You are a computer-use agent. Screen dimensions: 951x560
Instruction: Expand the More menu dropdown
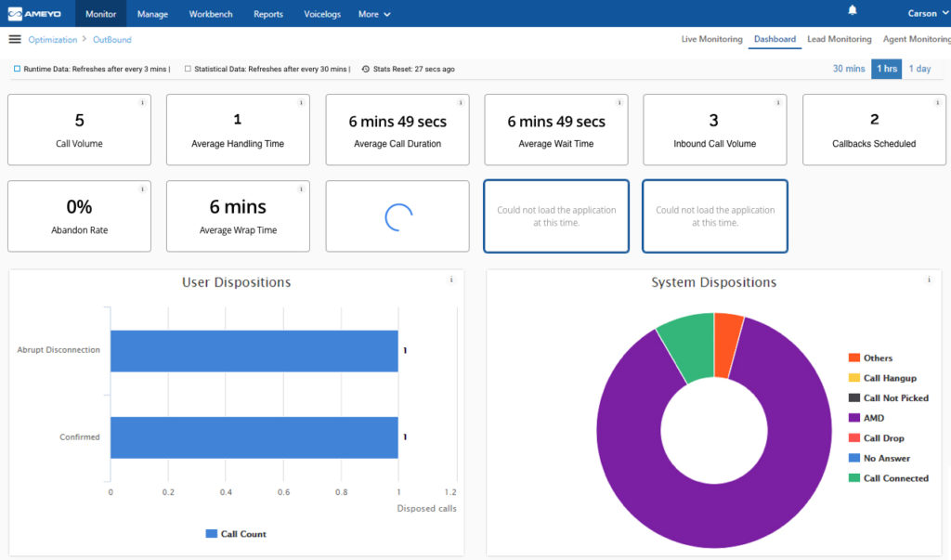click(x=374, y=14)
